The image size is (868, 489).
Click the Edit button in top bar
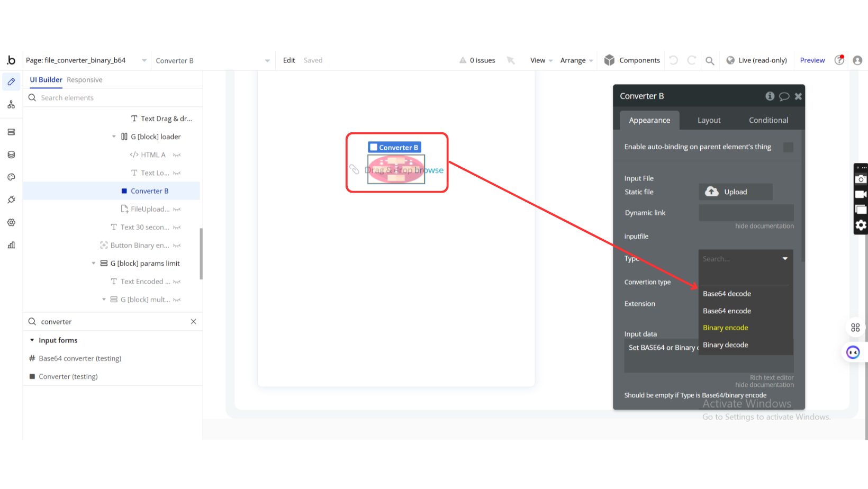(x=289, y=60)
